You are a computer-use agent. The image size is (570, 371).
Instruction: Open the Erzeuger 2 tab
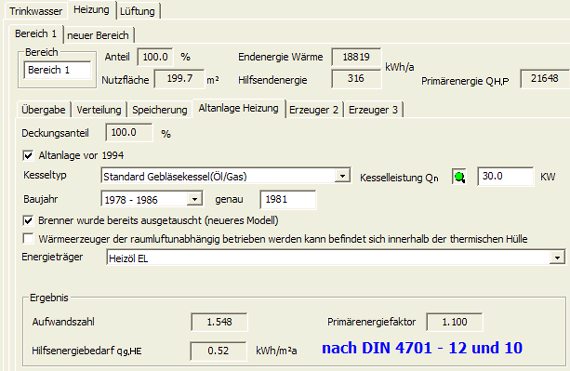[314, 110]
